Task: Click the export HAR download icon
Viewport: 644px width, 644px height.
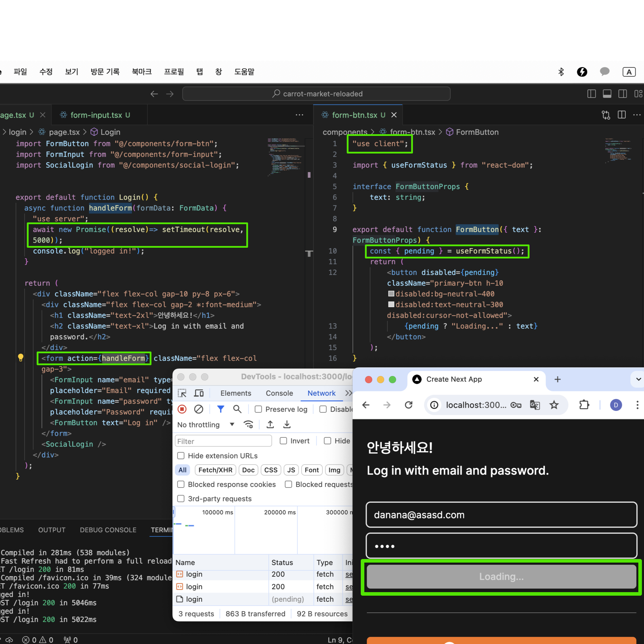Action: 287,424
